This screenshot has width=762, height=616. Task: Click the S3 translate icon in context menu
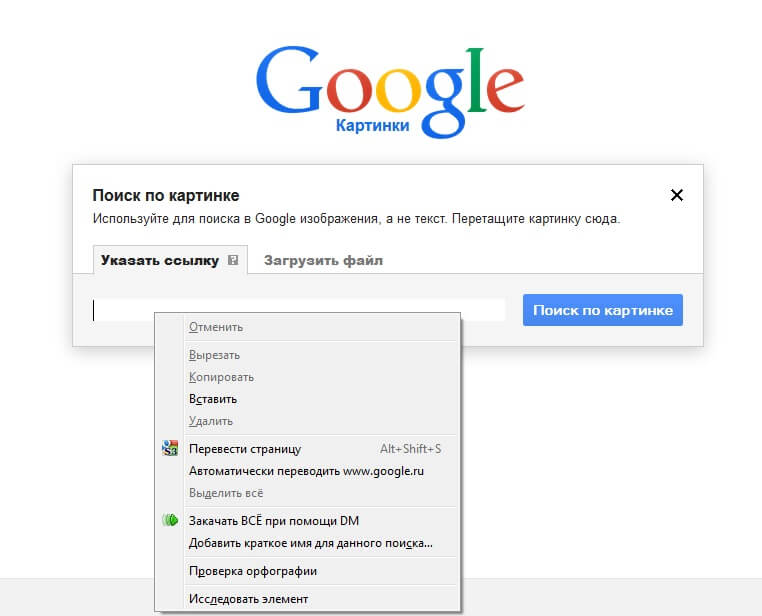pos(170,448)
